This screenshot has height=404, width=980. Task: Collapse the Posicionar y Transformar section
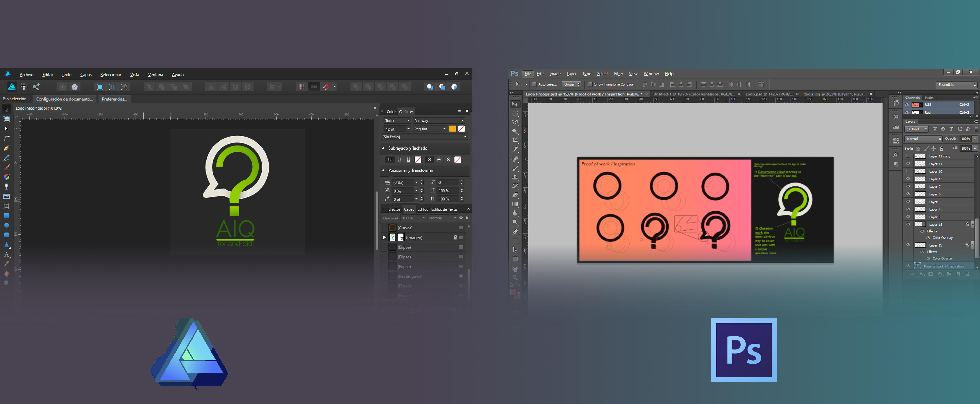tap(383, 170)
